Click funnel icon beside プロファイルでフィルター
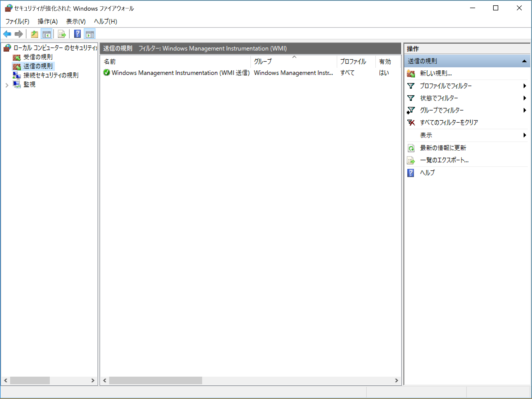 (411, 86)
